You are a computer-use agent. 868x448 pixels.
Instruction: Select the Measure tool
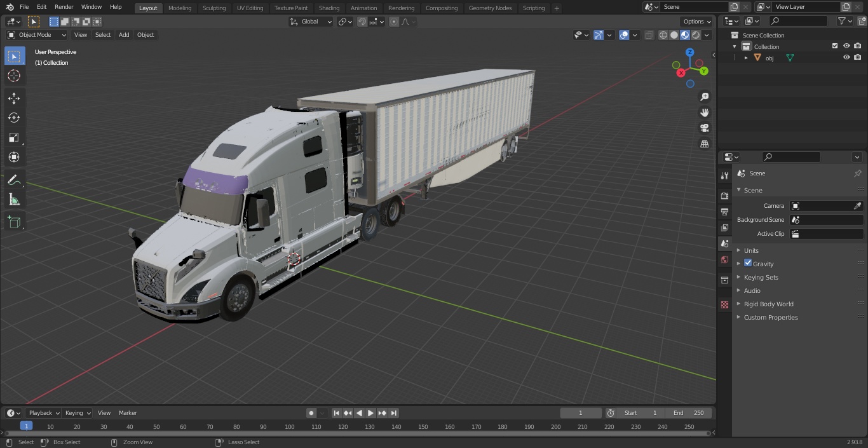click(x=14, y=200)
